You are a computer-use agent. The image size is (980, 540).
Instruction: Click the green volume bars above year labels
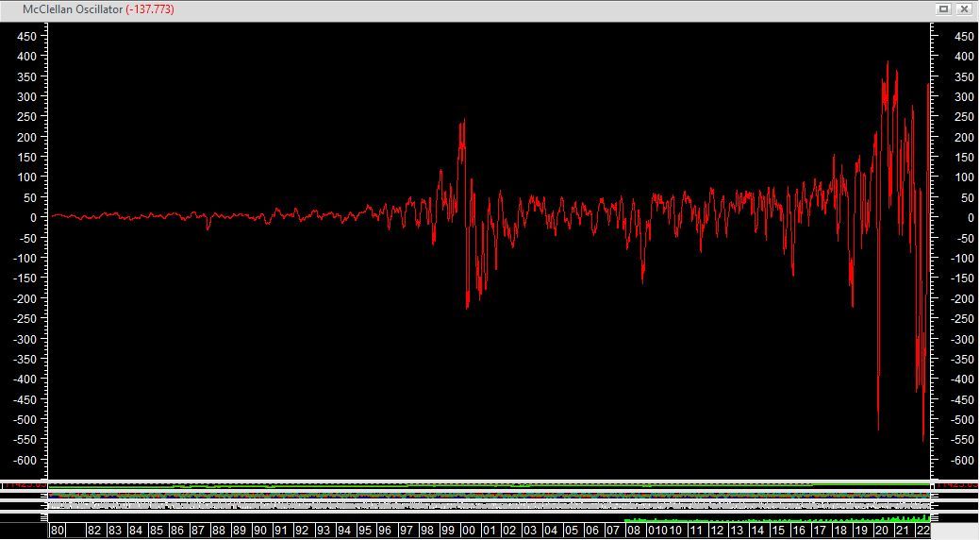coord(773,520)
